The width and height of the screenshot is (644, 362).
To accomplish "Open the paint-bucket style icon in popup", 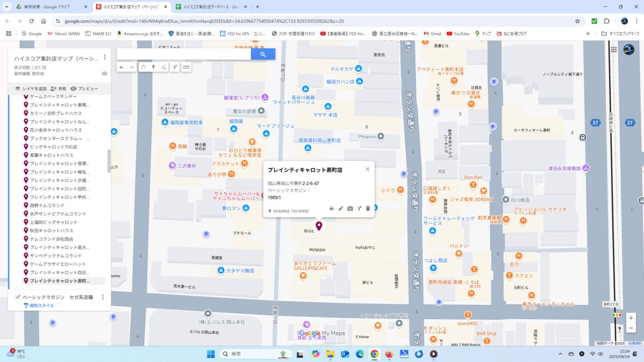I will 332,209.
